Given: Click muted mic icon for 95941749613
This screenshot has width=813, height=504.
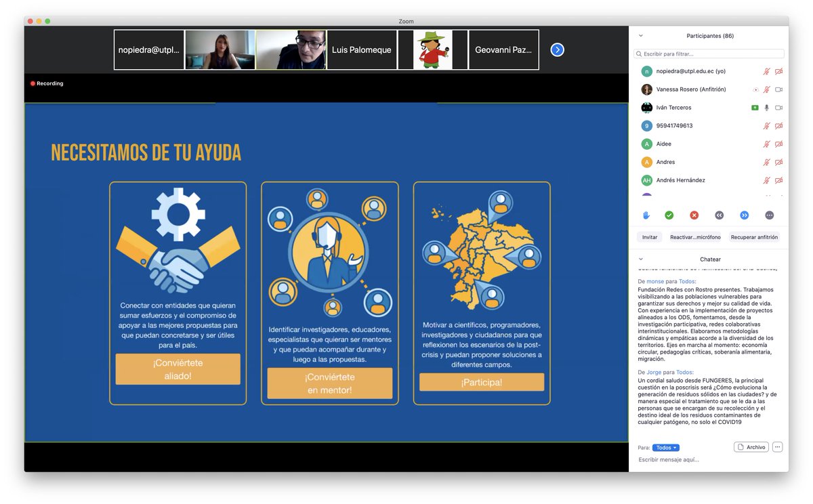Looking at the screenshot, I should click(x=767, y=126).
